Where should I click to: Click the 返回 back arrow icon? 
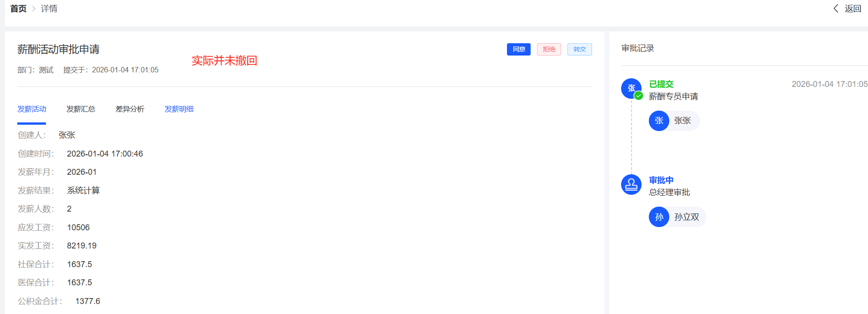[x=836, y=9]
